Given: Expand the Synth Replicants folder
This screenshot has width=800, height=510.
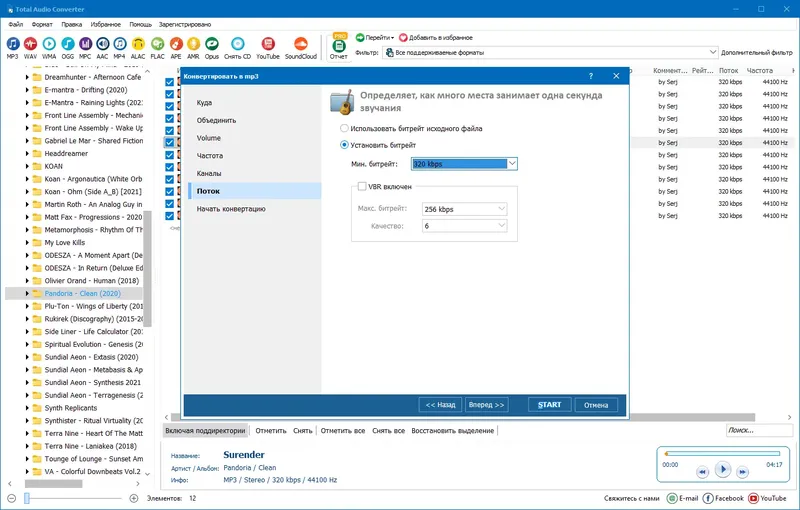Looking at the screenshot, I should point(27,408).
